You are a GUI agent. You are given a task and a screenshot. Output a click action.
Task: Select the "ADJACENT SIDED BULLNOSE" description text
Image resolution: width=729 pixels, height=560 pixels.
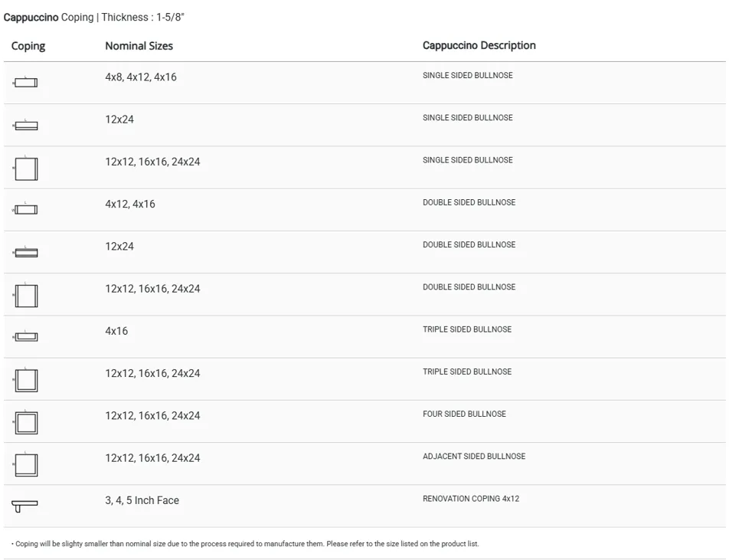(x=473, y=457)
